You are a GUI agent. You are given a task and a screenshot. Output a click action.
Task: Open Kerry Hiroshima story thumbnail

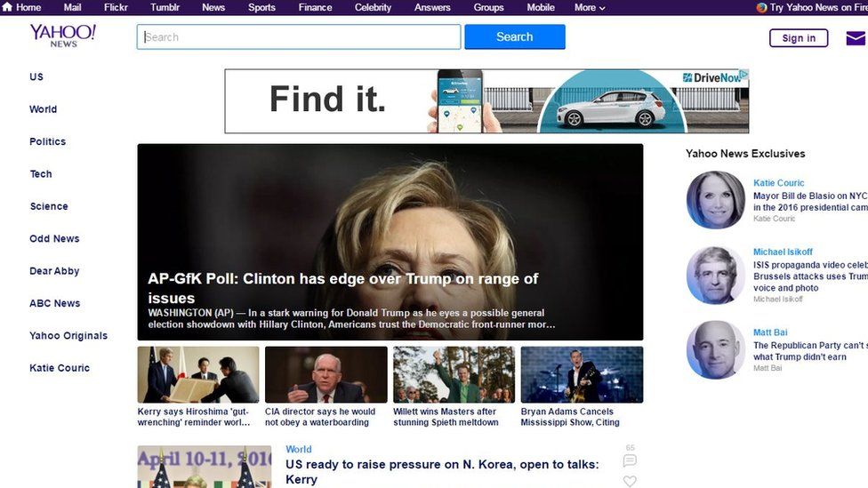pos(198,374)
